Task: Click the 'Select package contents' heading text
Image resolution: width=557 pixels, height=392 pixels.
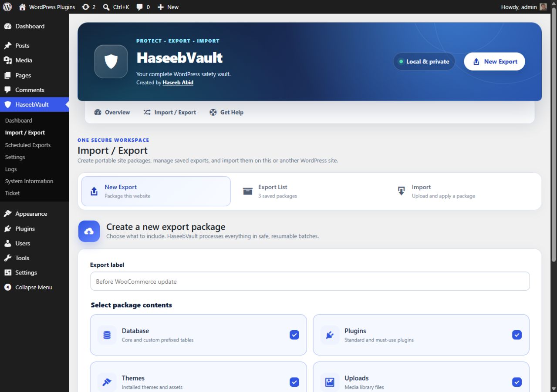Action: click(x=131, y=305)
